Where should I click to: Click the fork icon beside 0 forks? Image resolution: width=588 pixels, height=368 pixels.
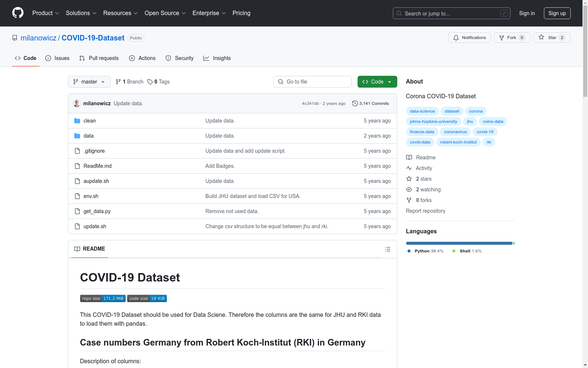(409, 200)
